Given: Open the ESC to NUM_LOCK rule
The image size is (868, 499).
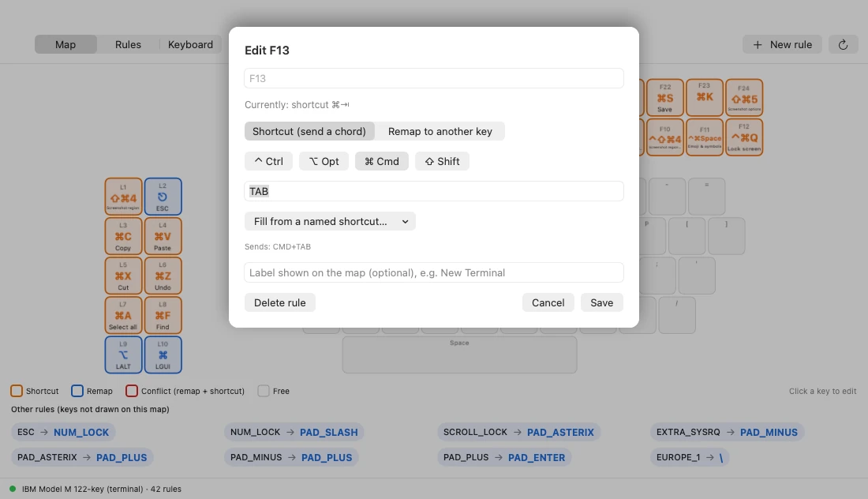Looking at the screenshot, I should tap(63, 432).
